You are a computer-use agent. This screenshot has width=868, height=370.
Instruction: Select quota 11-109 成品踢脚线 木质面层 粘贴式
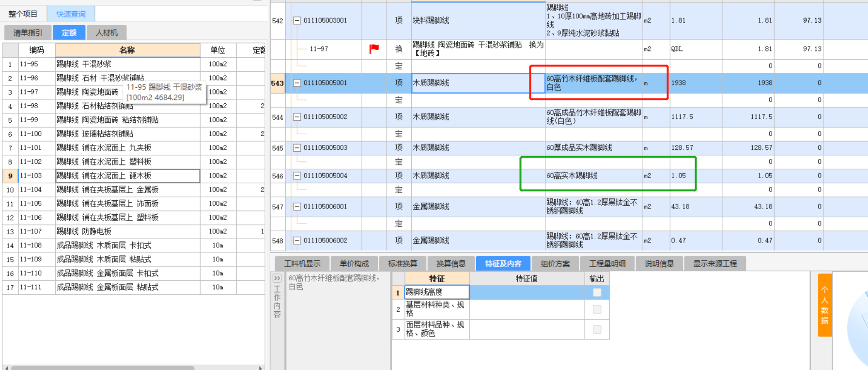pyautogui.click(x=128, y=259)
